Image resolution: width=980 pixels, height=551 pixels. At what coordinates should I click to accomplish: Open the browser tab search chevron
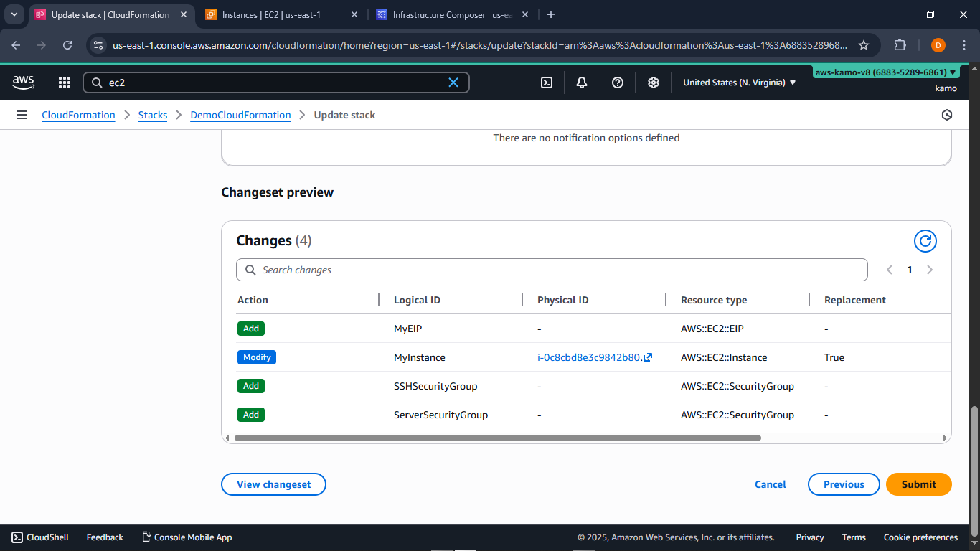point(14,14)
